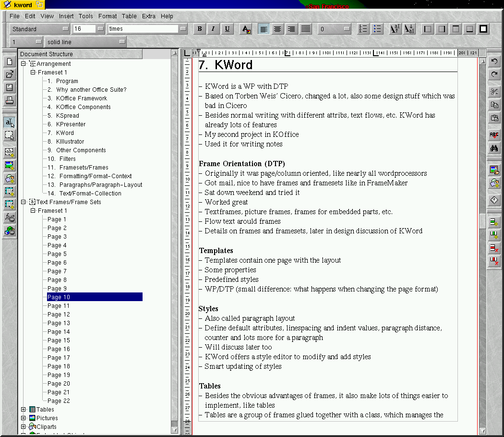Open the font color picker button

pyautogui.click(x=246, y=29)
